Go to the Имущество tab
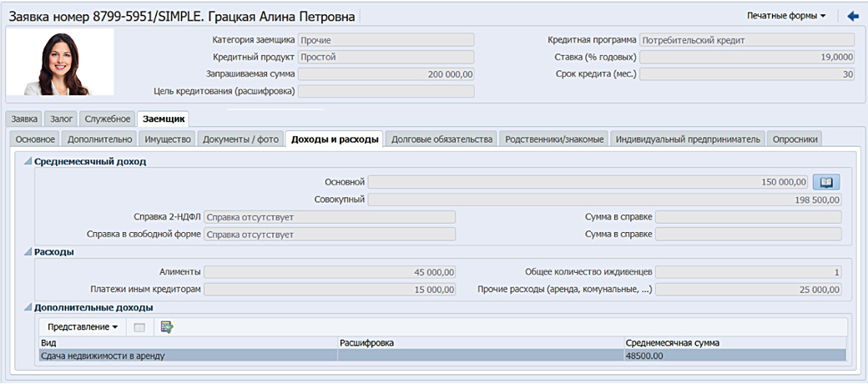The height and width of the screenshot is (384, 868). 167,139
